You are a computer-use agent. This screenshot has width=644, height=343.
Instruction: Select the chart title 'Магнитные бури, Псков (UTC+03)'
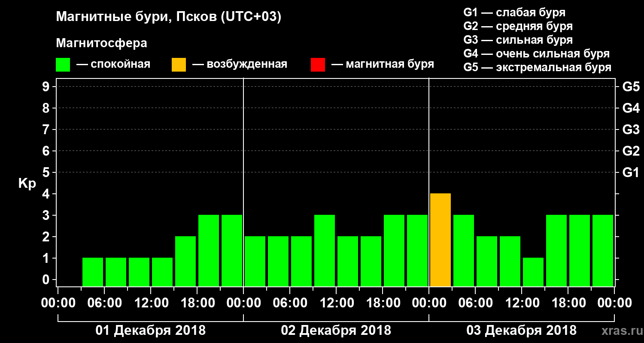[x=169, y=17]
